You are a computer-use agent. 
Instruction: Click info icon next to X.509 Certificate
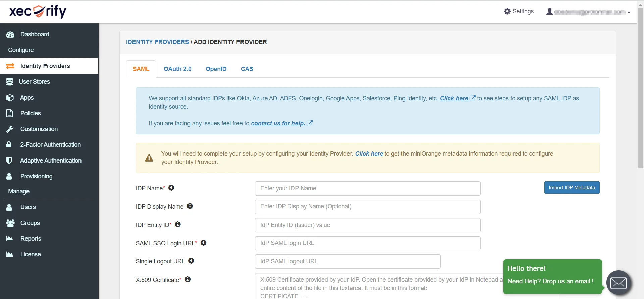[188, 280]
